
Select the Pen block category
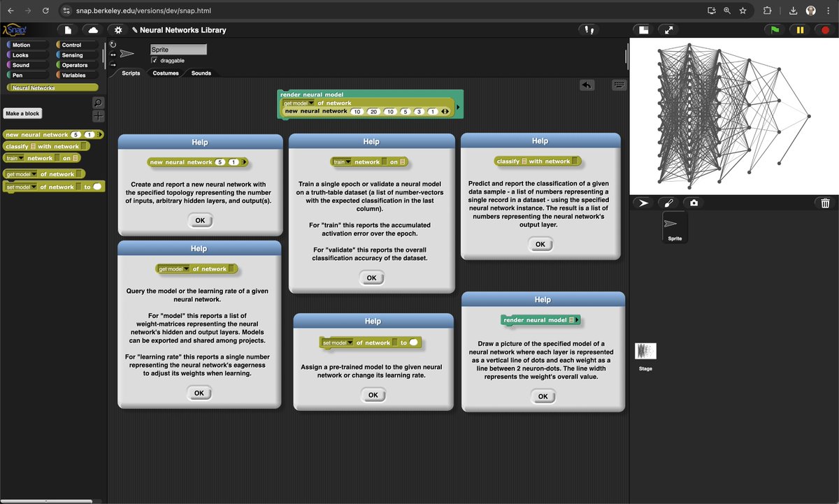point(27,75)
